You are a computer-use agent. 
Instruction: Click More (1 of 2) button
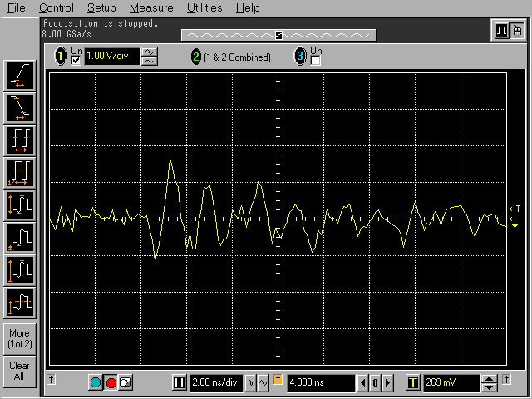click(20, 339)
